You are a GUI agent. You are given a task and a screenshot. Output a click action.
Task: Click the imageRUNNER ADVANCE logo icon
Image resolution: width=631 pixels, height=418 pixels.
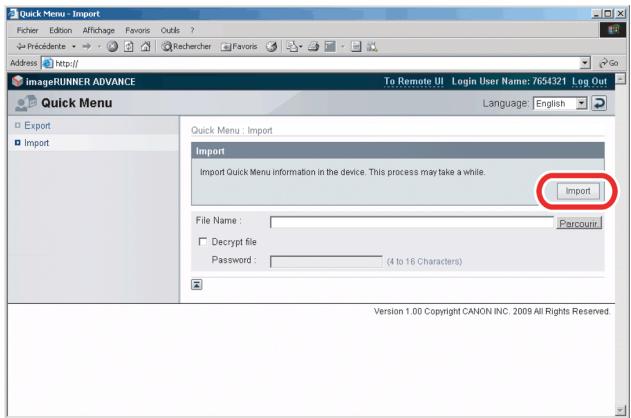[17, 81]
